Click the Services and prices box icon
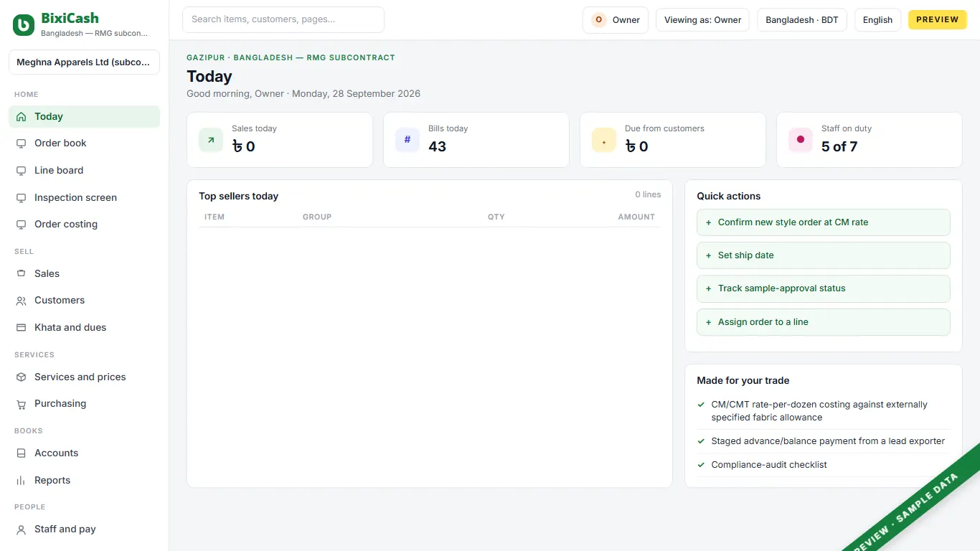 21,377
